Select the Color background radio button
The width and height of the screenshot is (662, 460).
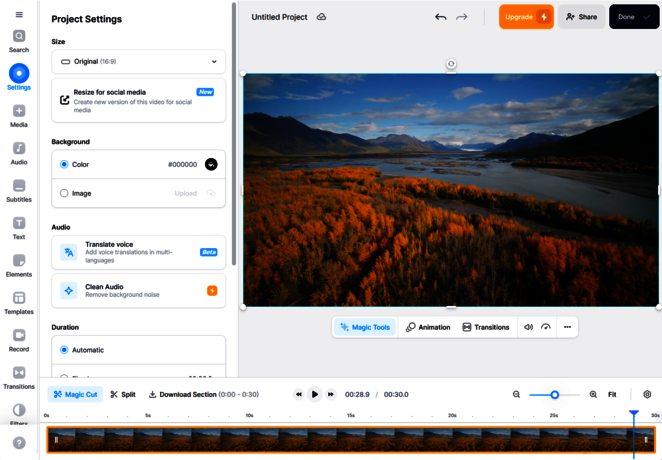tap(65, 164)
